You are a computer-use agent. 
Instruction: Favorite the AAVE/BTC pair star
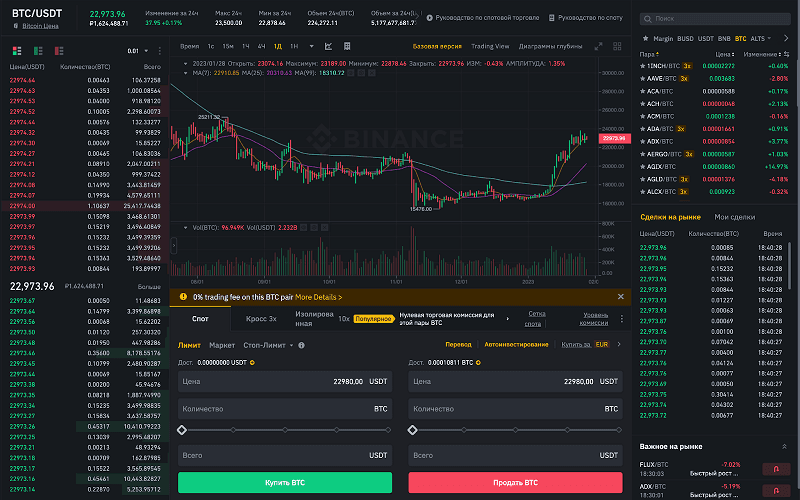click(643, 79)
